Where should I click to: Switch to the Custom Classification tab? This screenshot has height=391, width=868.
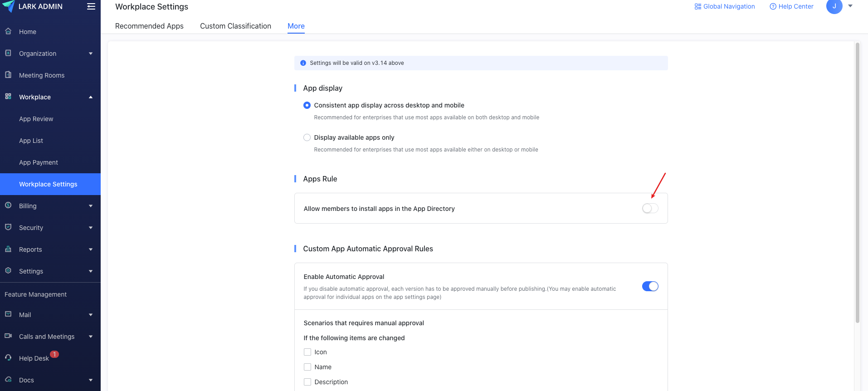click(235, 26)
